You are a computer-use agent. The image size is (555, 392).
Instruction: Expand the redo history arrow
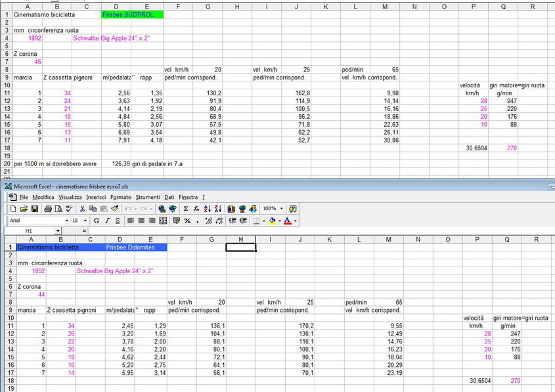[x=151, y=209]
